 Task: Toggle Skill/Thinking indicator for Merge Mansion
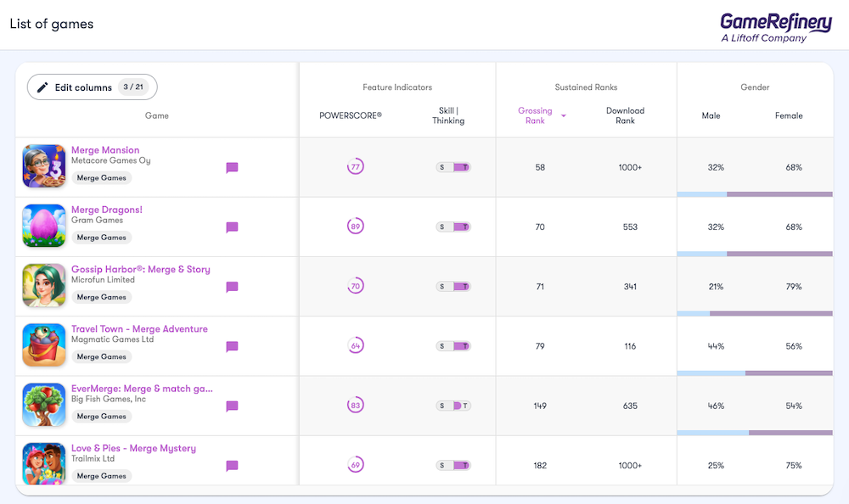[453, 167]
